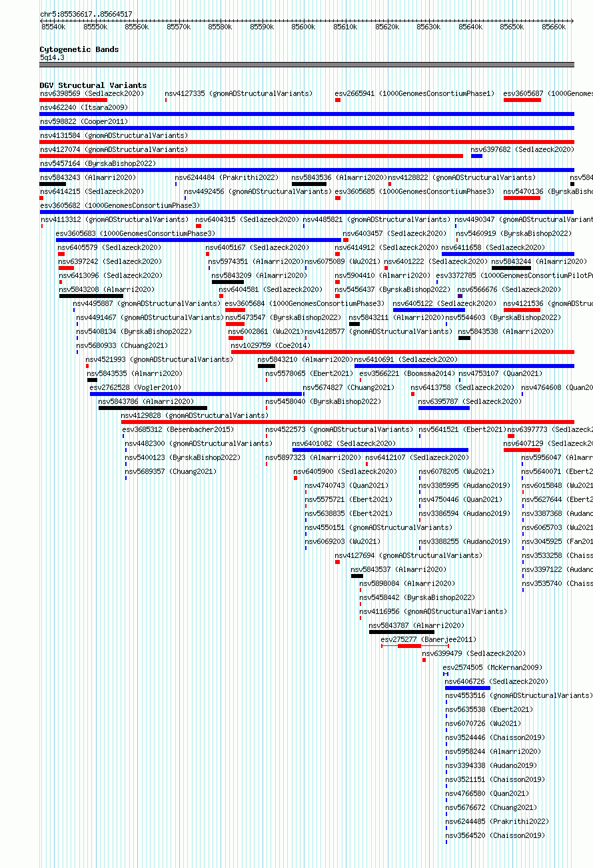
Task: Click the blue bar under nsv6401082 (Sedlazeck2020)
Action: 380,450
